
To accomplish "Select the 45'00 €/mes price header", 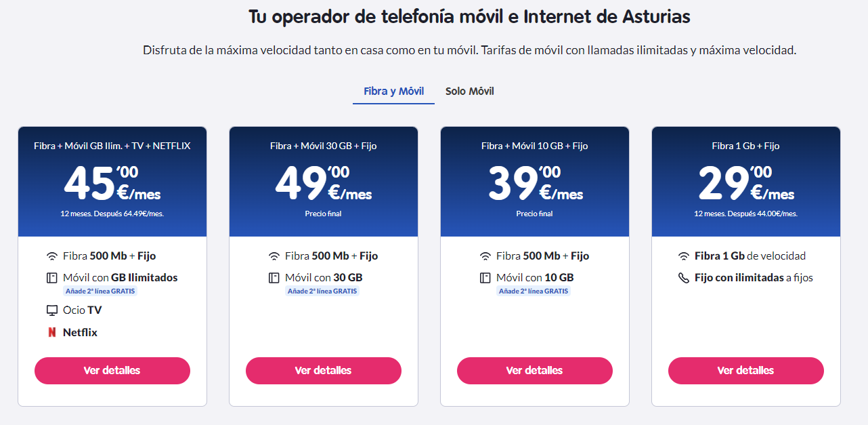I will pyautogui.click(x=112, y=182).
